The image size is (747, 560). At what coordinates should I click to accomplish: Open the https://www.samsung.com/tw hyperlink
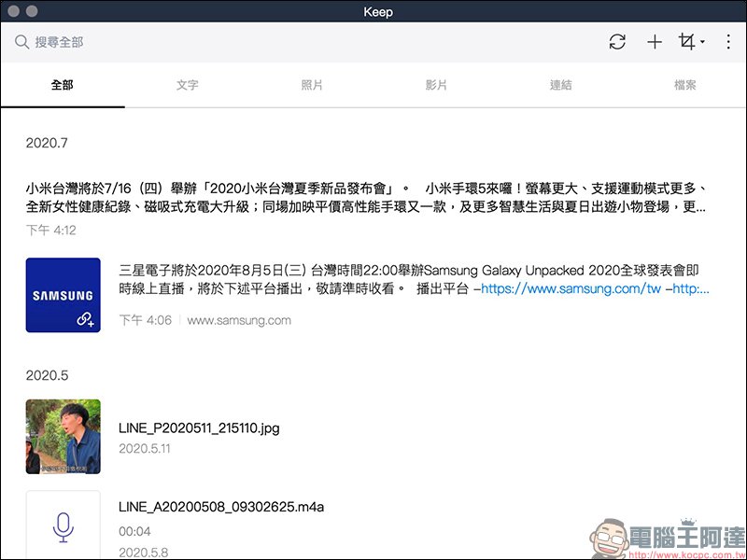click(x=571, y=288)
